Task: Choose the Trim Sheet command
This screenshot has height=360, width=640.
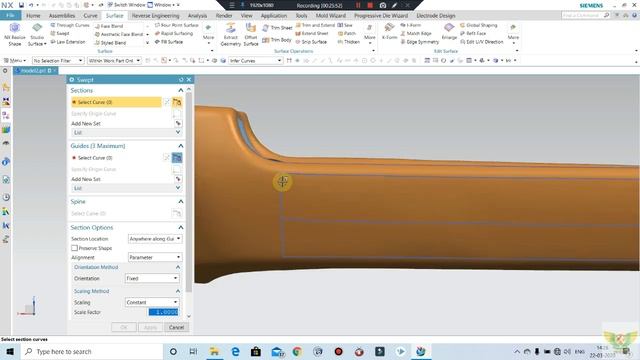Action: pyautogui.click(x=277, y=28)
